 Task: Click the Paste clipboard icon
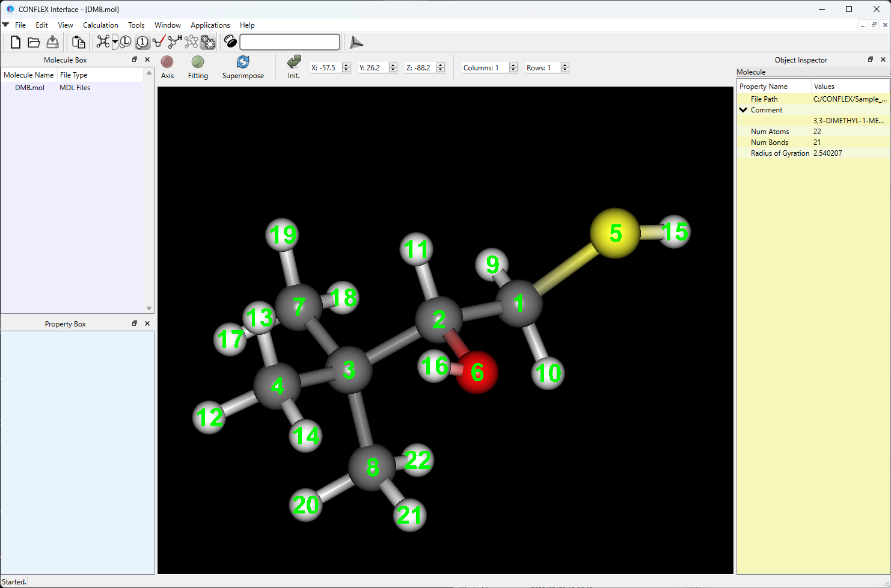pos(78,42)
